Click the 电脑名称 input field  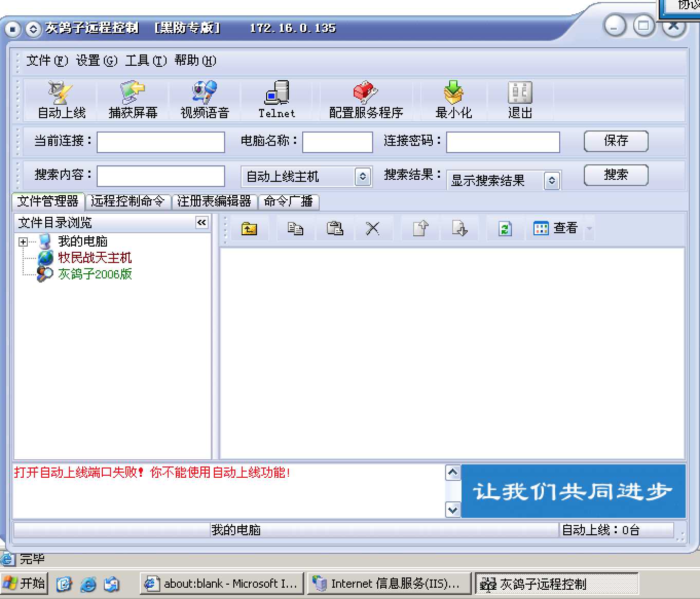(338, 142)
